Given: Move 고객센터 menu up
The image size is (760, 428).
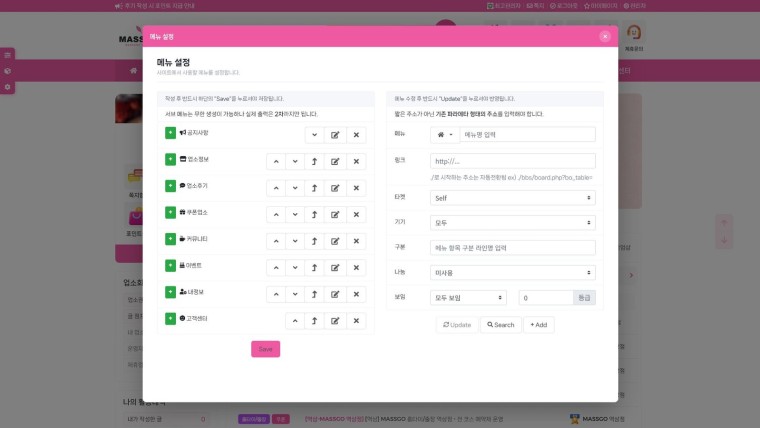Looking at the screenshot, I should [295, 321].
